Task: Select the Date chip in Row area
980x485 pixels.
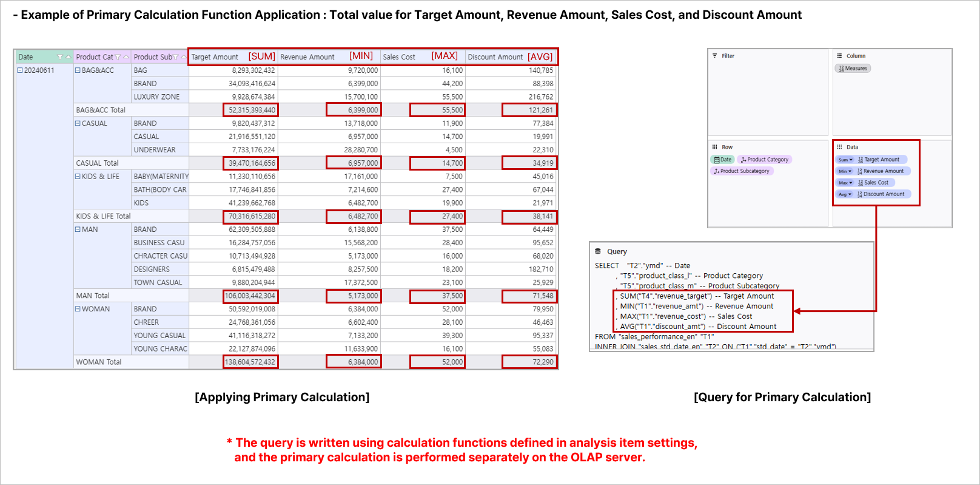Action: 722,160
